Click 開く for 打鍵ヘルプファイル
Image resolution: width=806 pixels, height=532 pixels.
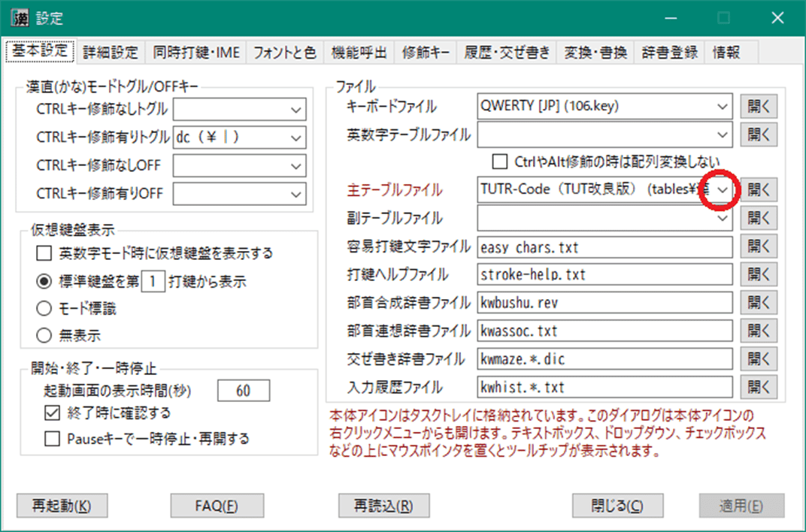[759, 275]
